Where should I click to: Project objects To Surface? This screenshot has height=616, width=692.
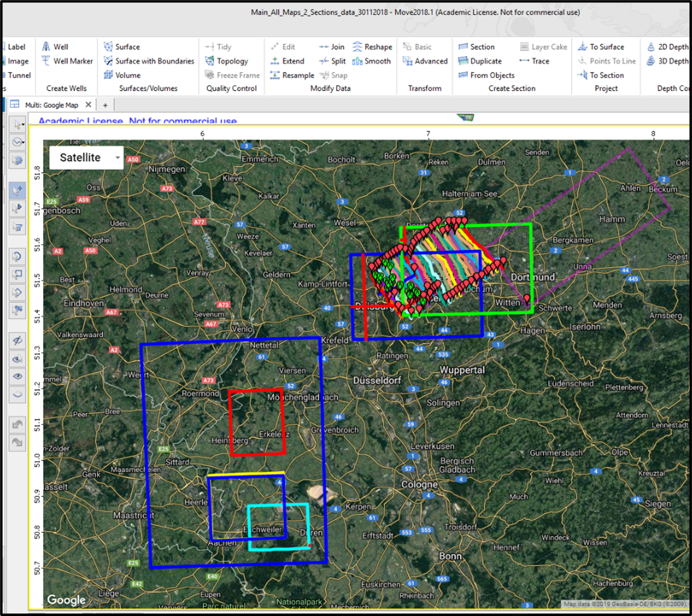(601, 47)
